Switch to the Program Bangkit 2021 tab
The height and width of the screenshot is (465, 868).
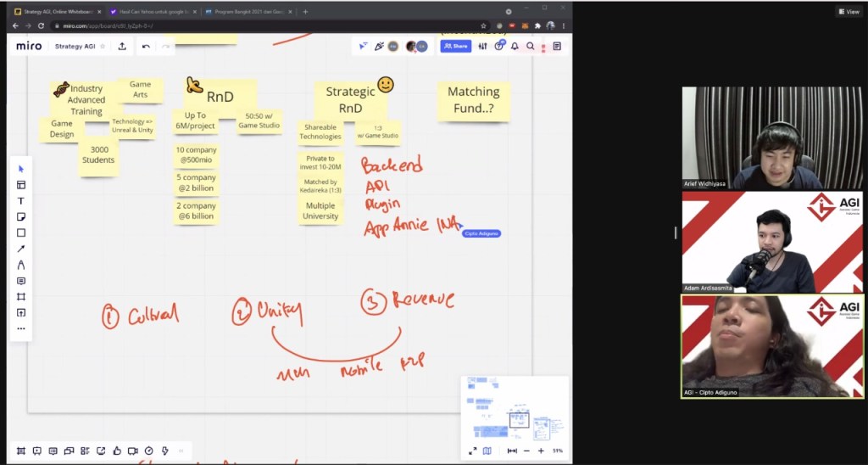(x=246, y=12)
